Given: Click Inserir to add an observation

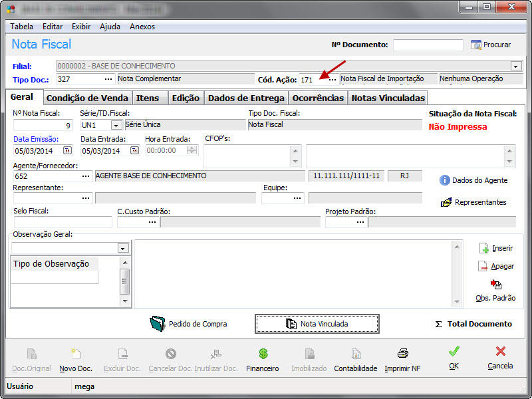Looking at the screenshot, I should (495, 248).
